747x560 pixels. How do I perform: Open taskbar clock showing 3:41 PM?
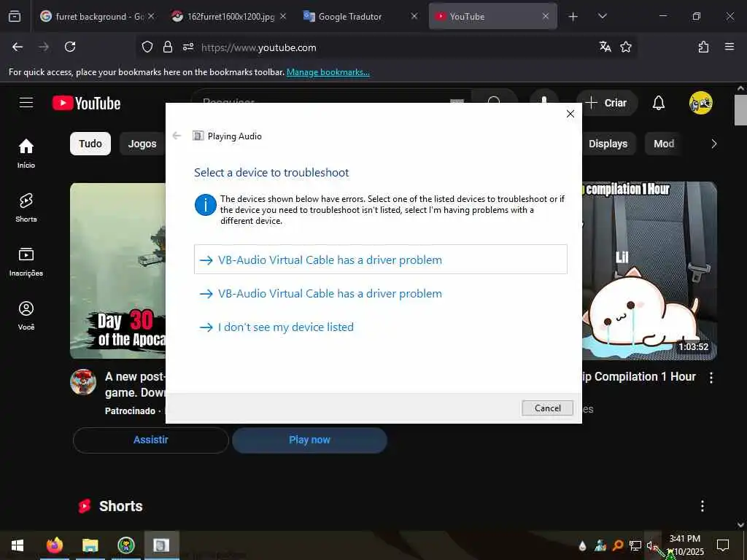(x=685, y=545)
